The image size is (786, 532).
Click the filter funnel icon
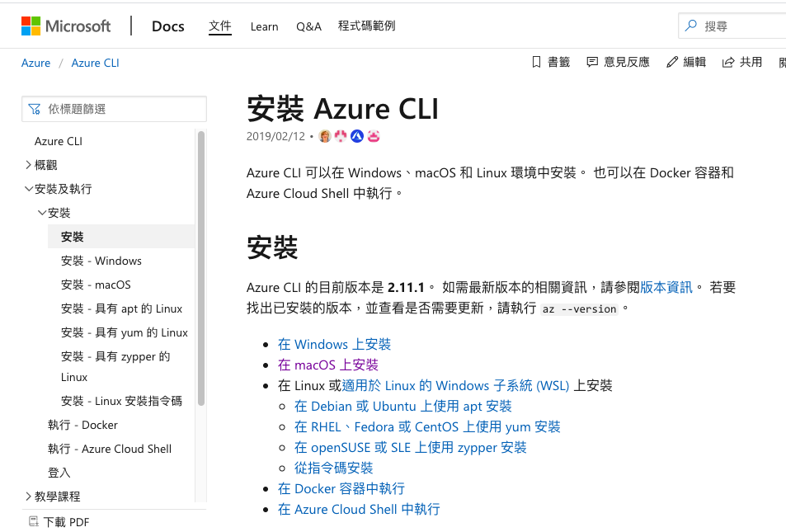coord(35,109)
